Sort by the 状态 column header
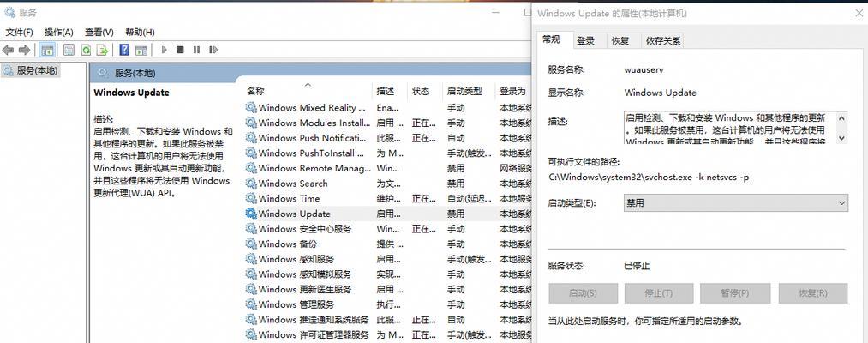 click(425, 92)
